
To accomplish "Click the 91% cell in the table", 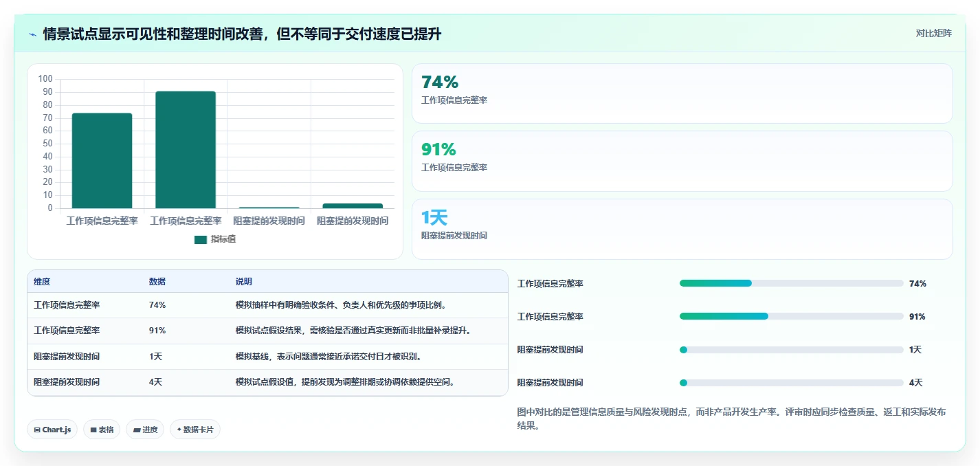I will click(157, 331).
